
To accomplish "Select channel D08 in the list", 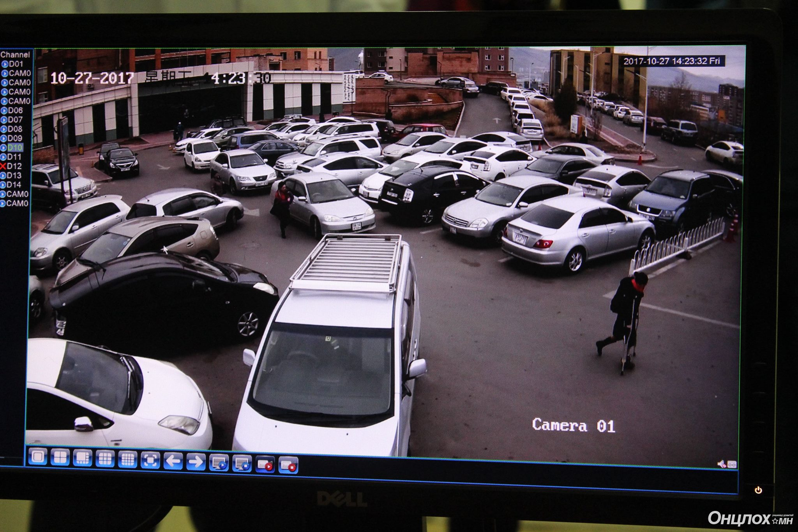I will (x=15, y=129).
